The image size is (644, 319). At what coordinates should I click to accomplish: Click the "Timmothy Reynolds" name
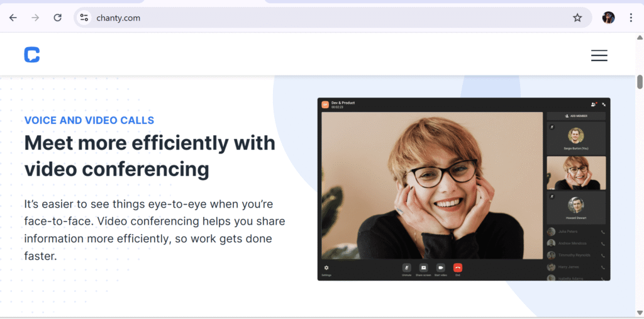574,255
